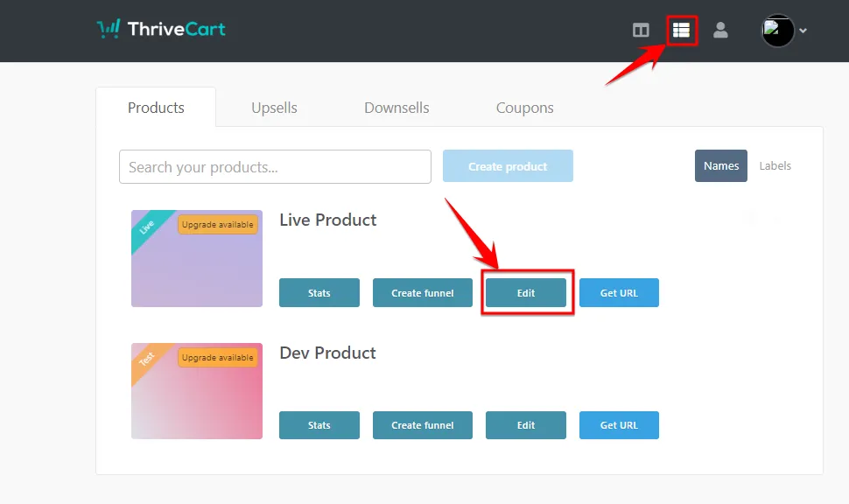Get URL for Live Product
The height and width of the screenshot is (504, 849).
tap(619, 293)
